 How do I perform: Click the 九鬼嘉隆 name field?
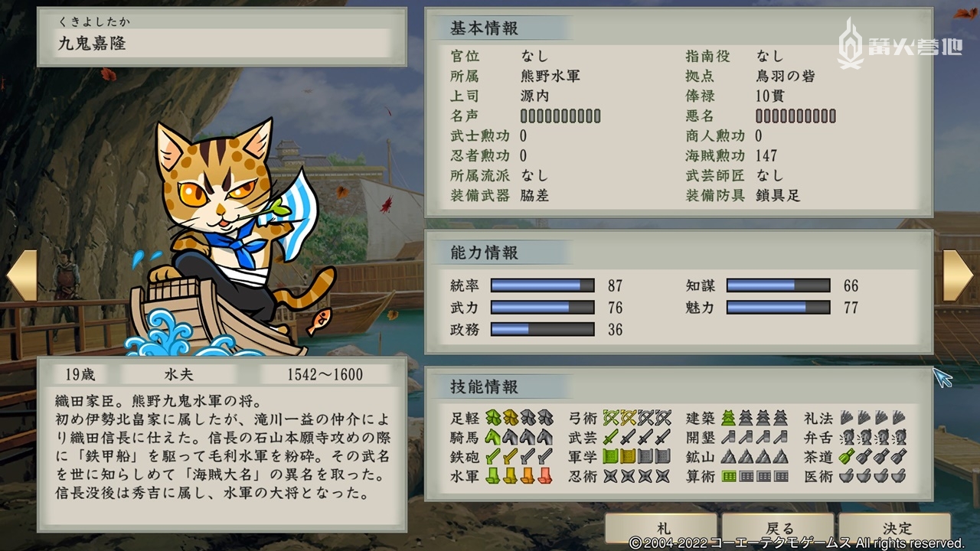tap(221, 44)
